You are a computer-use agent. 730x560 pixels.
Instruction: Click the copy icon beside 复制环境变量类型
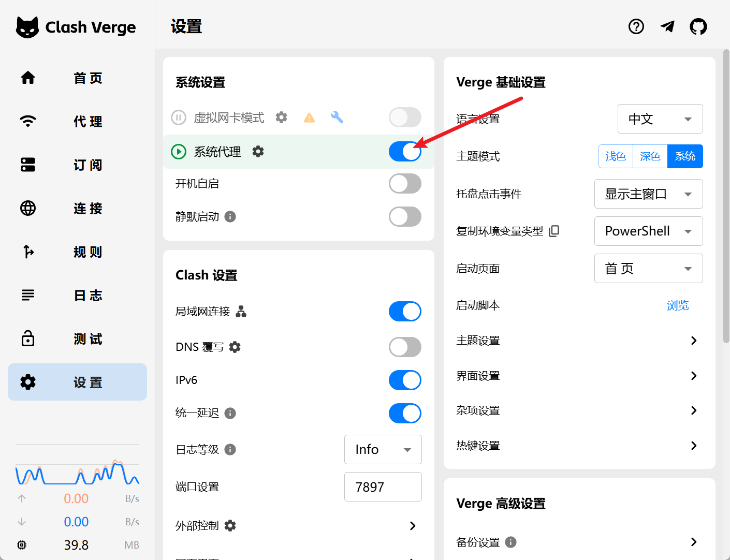point(554,231)
